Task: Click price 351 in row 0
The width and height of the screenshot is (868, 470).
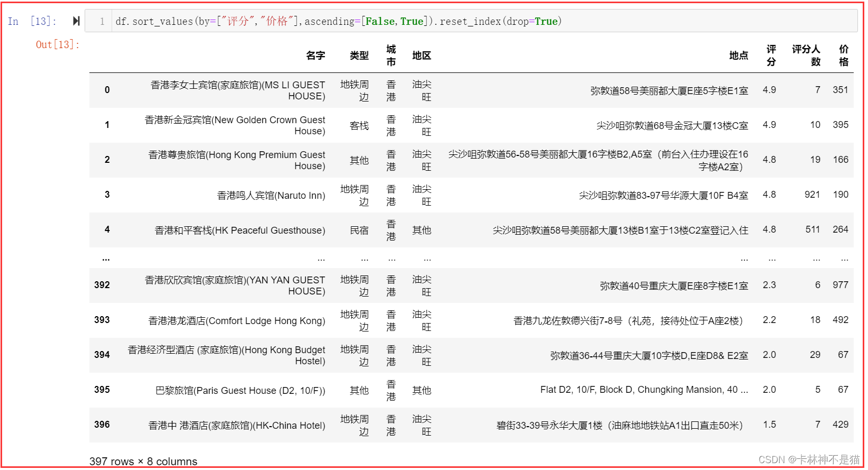Action: coord(840,90)
